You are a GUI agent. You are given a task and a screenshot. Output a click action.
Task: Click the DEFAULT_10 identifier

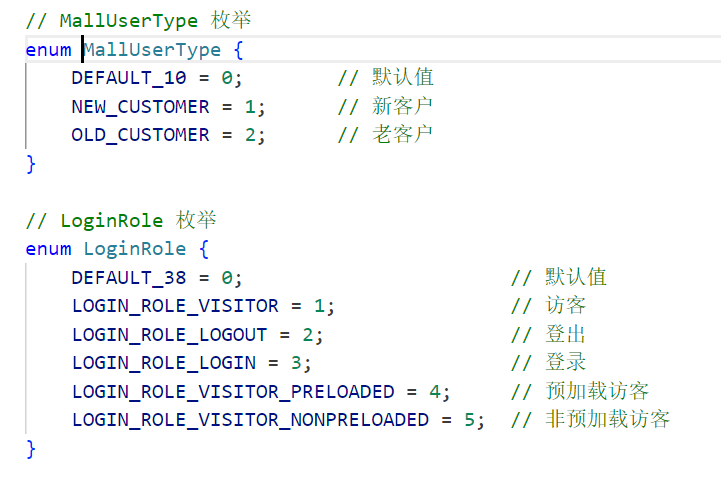pos(129,78)
